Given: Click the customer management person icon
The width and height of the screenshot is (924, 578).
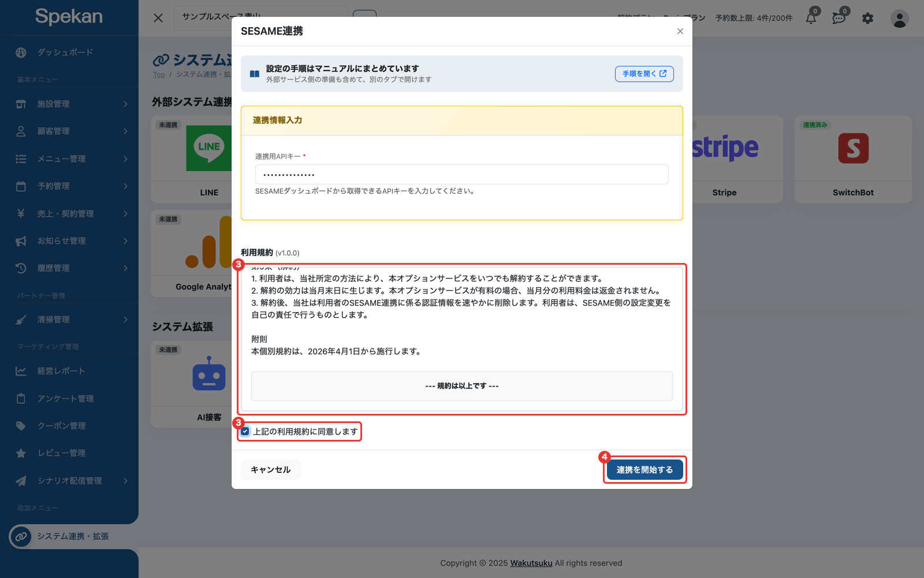Looking at the screenshot, I should point(21,131).
